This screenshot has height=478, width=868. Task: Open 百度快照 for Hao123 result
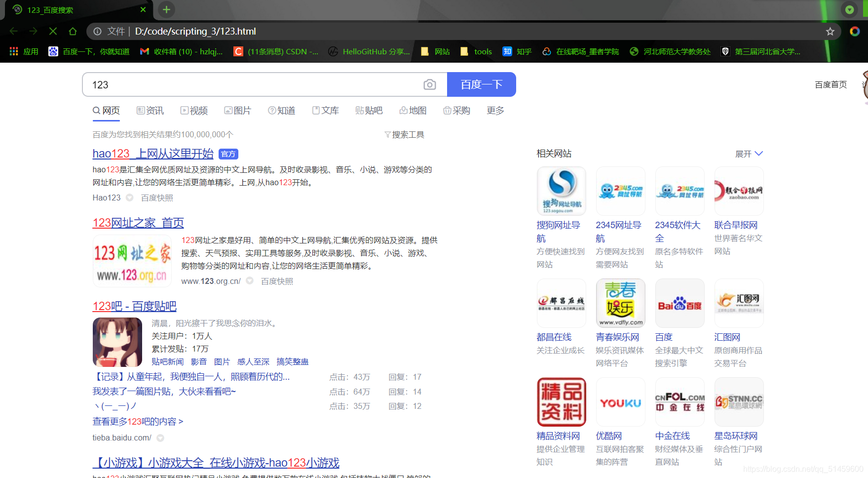pos(157,198)
